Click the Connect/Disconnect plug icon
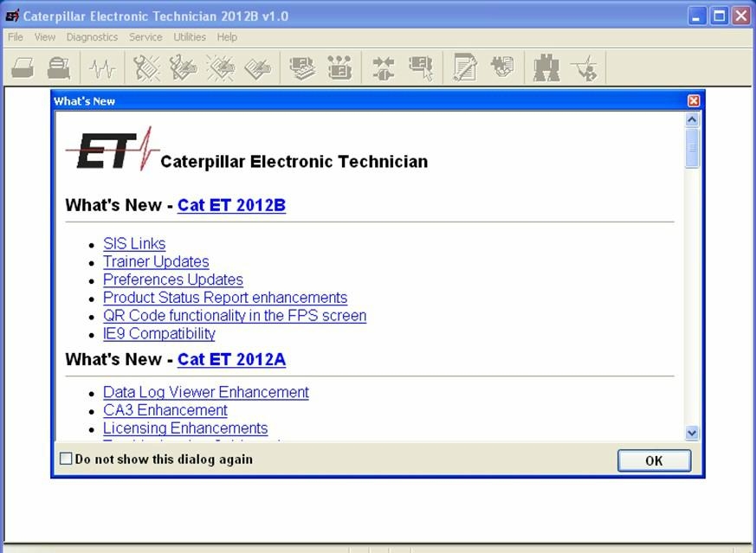This screenshot has width=756, height=553. point(384,68)
